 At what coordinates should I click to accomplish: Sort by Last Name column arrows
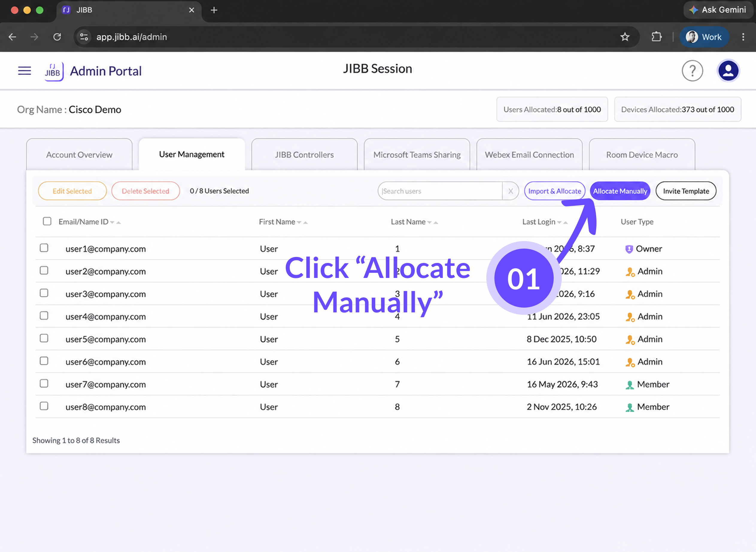432,222
